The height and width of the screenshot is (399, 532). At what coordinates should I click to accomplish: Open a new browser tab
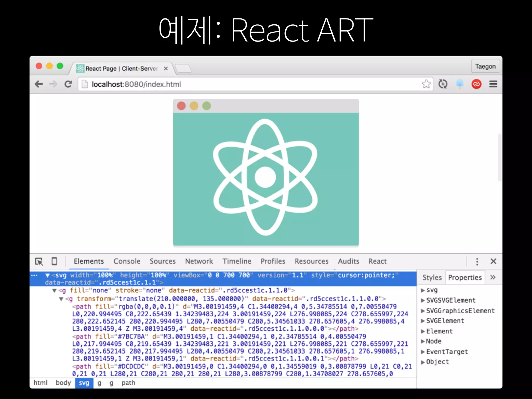[183, 69]
